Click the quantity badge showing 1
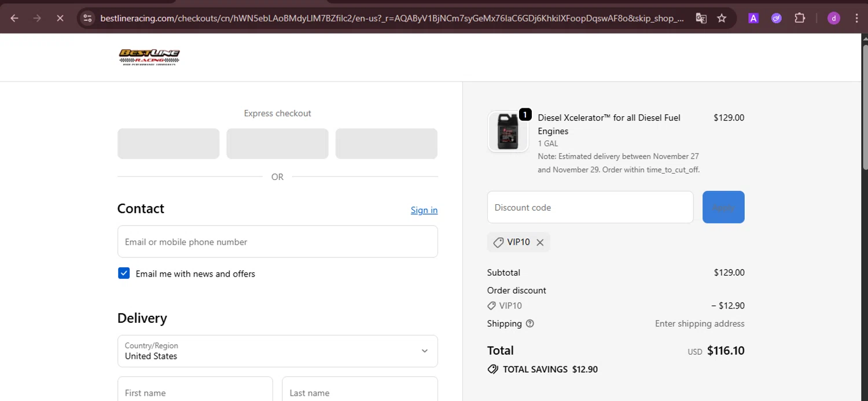Image resolution: width=868 pixels, height=401 pixels. click(x=525, y=115)
